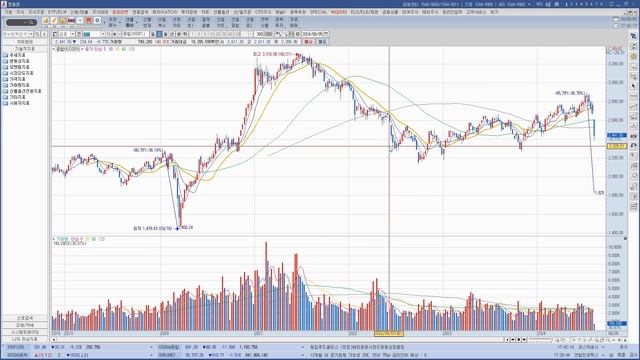The image size is (640, 360).
Task: Click the magnifier icon beside indicator search
Action: click(37, 34)
